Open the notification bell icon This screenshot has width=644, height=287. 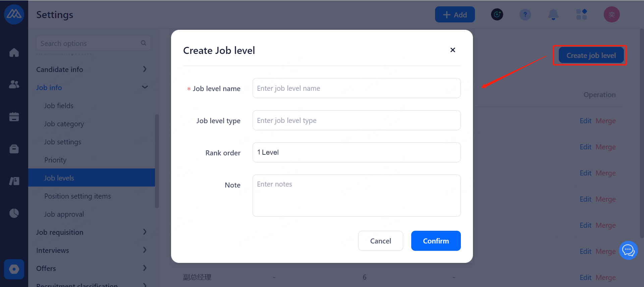553,15
